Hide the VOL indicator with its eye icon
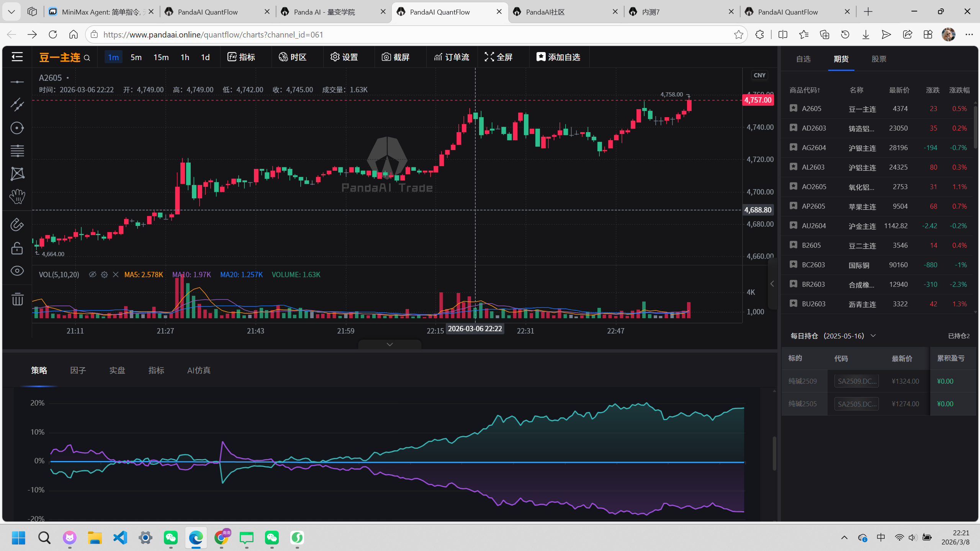Screen dimensions: 980x551 (x=93, y=275)
